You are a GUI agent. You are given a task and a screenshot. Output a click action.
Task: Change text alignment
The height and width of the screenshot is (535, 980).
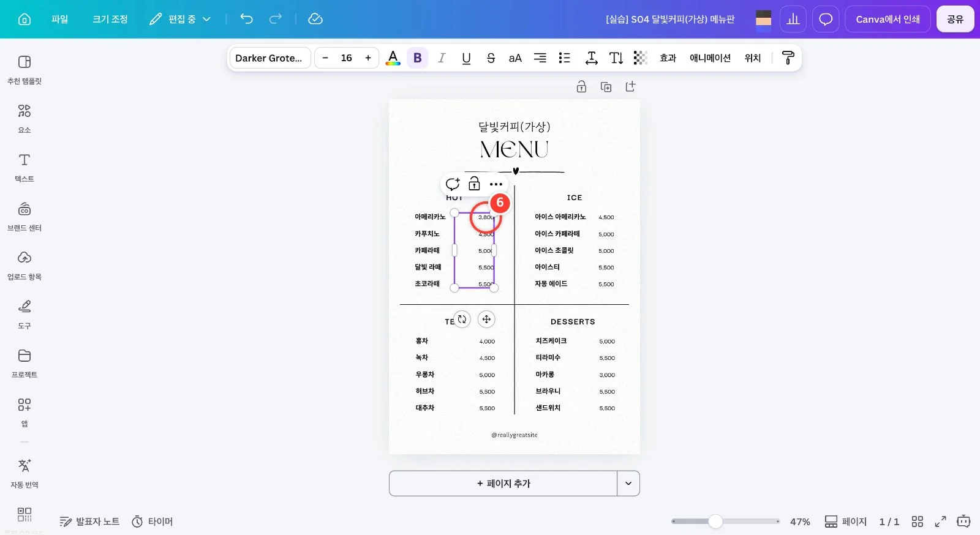point(540,58)
